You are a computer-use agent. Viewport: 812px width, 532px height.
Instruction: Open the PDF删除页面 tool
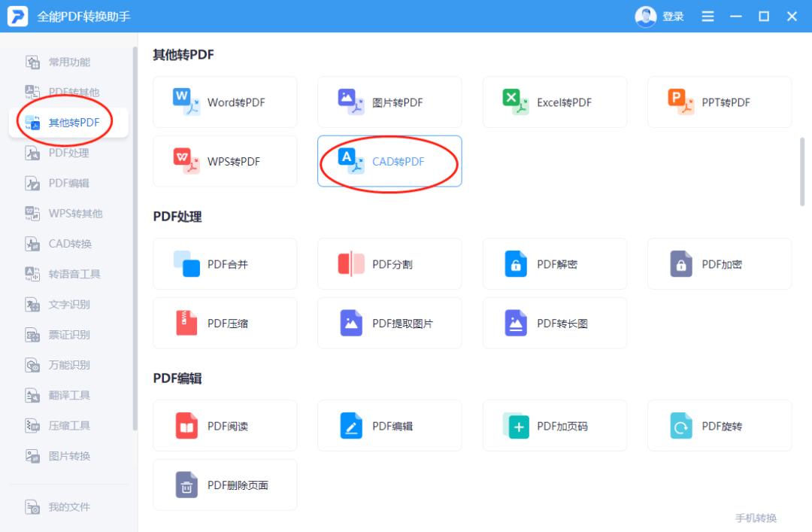coord(225,485)
